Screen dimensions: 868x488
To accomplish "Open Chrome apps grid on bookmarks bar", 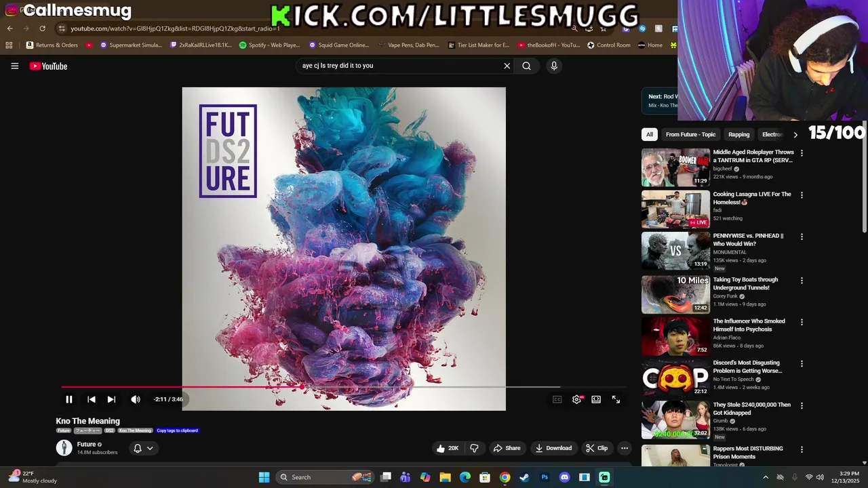I will [x=9, y=45].
